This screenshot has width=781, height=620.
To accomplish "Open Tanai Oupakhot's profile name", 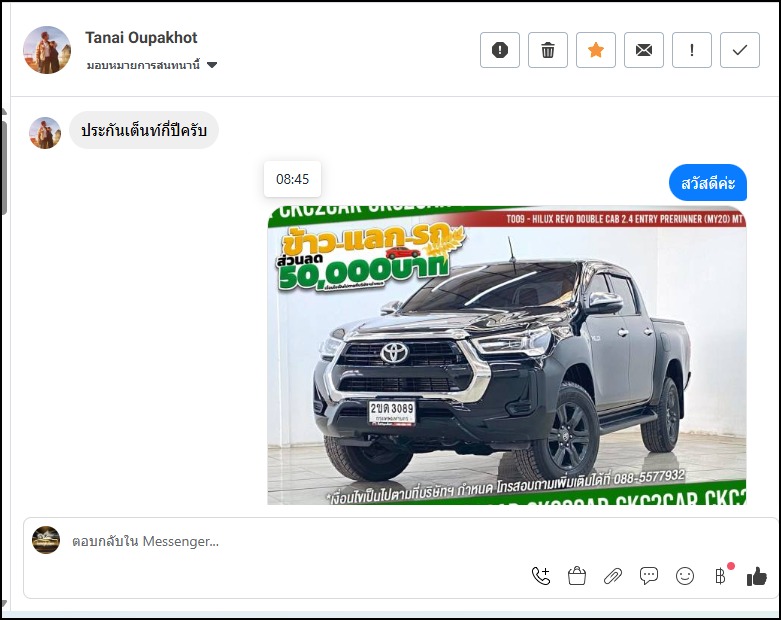I will coord(141,37).
